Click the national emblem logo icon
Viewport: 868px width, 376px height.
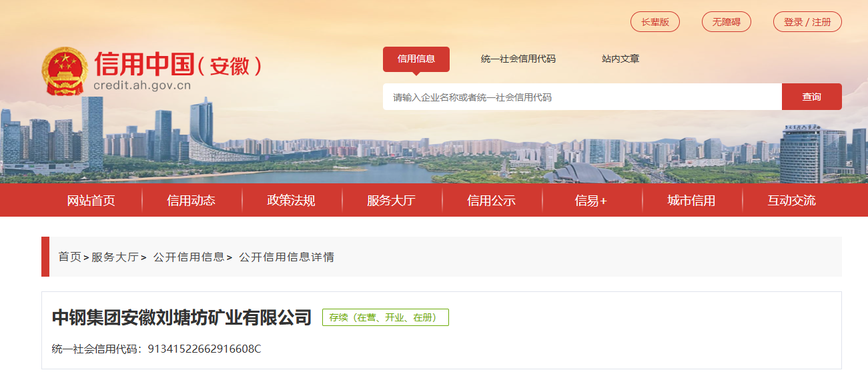pyautogui.click(x=65, y=71)
